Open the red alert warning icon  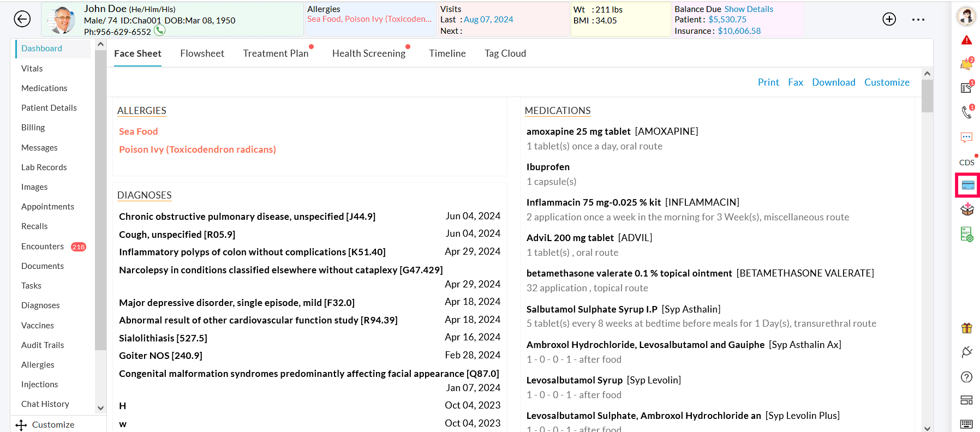coord(966,40)
